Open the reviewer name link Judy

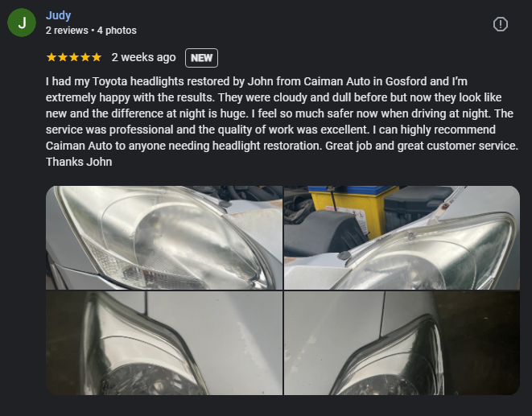pos(59,15)
